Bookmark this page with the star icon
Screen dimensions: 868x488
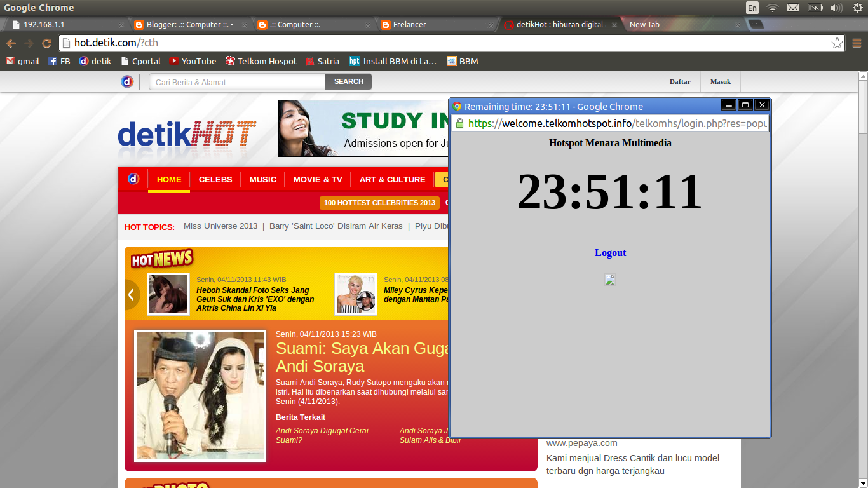[837, 43]
